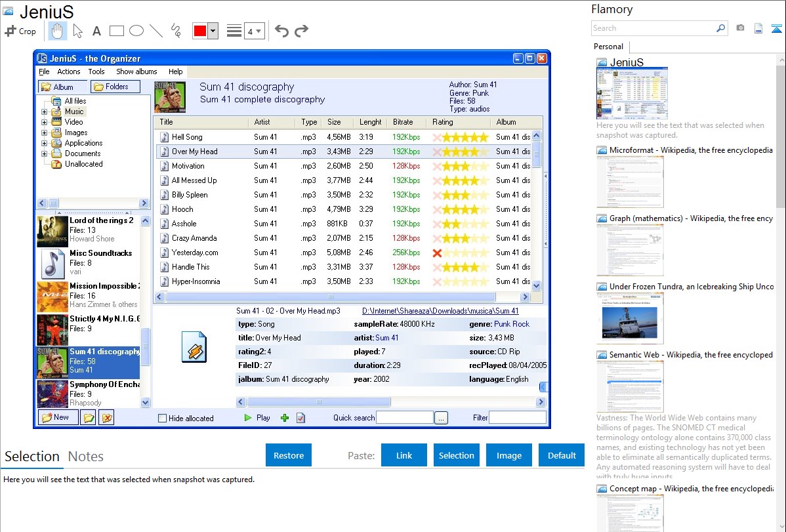Focus the Quick search input field
The width and height of the screenshot is (786, 532).
405,418
